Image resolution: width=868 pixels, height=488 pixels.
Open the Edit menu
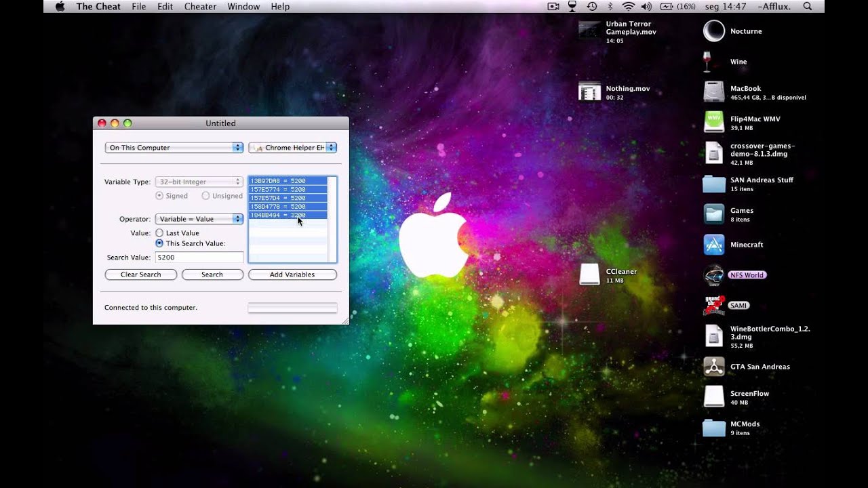165,7
